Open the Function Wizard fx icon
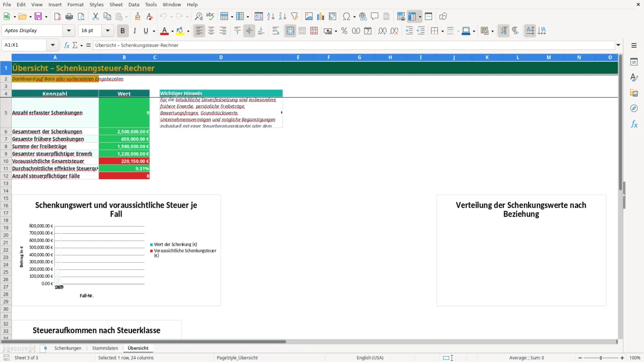This screenshot has height=362, width=644. click(67, 45)
